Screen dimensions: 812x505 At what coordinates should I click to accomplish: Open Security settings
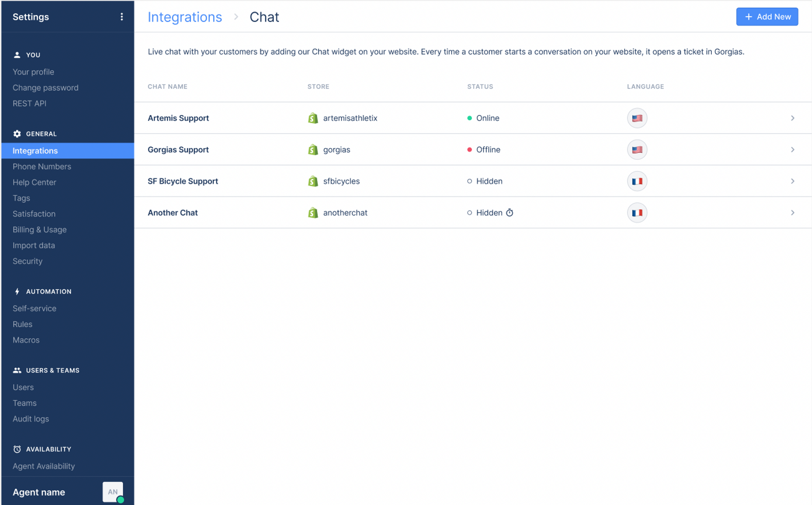coord(28,261)
